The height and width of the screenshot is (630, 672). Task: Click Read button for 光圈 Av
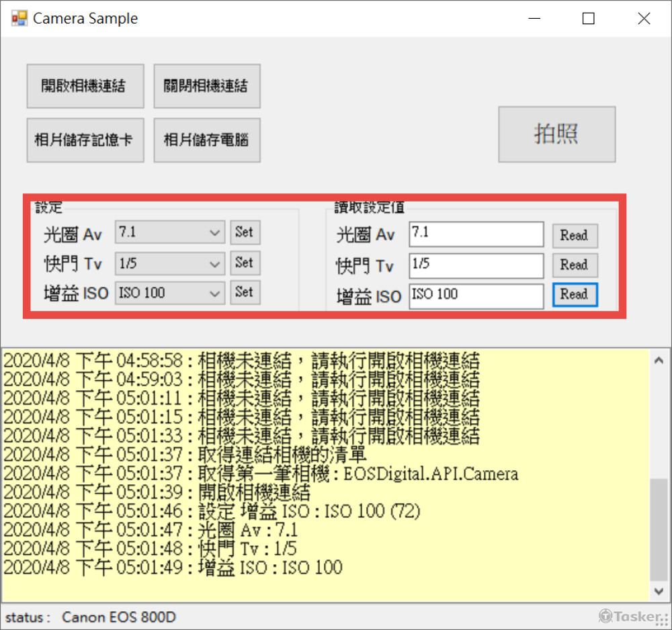click(x=575, y=236)
